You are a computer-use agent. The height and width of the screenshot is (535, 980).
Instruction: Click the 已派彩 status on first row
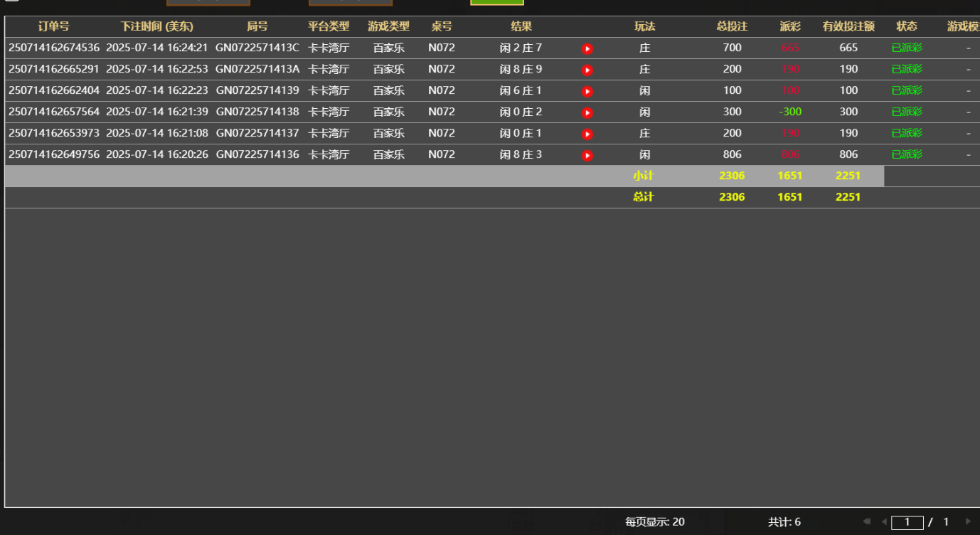point(907,48)
